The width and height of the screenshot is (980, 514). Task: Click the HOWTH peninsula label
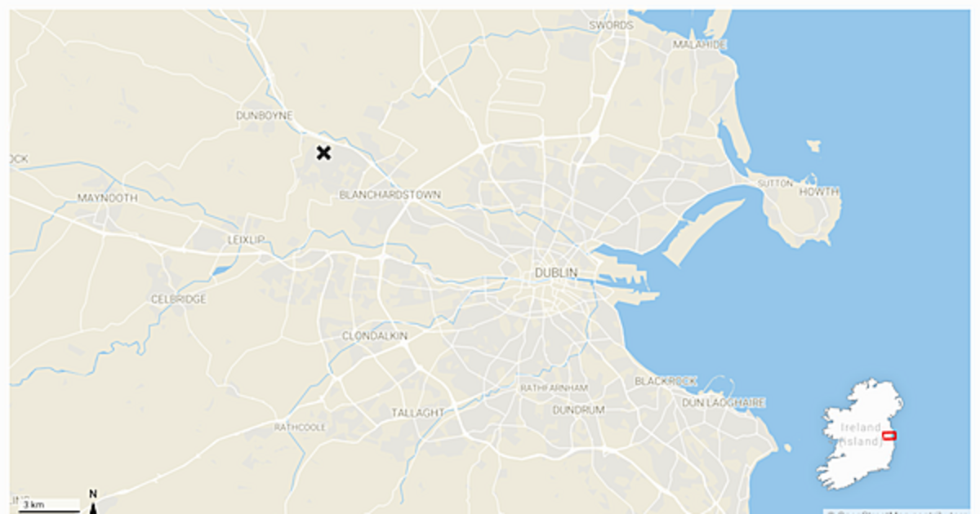(818, 192)
